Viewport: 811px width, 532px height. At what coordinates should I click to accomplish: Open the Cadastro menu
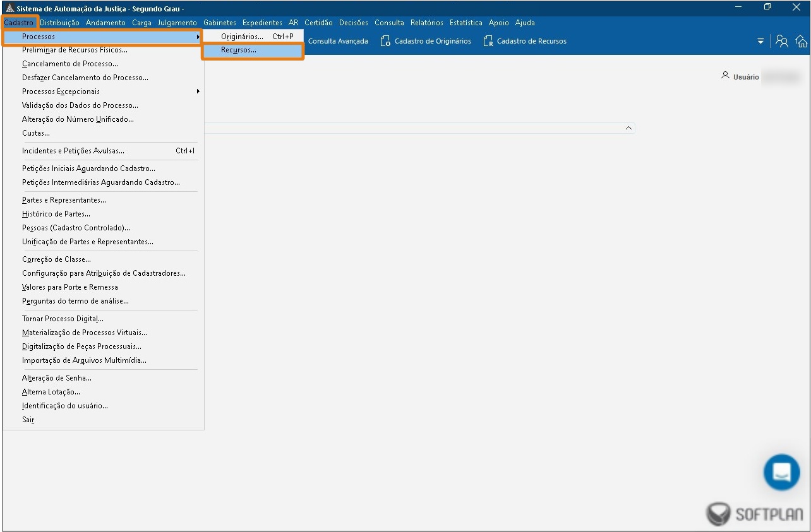[18, 23]
